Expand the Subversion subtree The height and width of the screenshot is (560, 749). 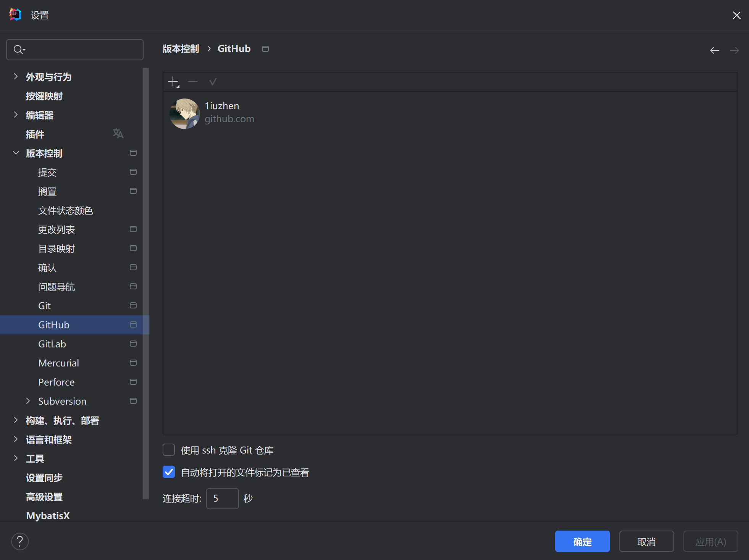(x=28, y=401)
